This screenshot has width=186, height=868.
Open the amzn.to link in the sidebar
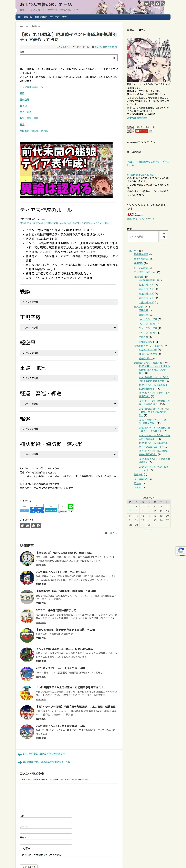click(141, 175)
